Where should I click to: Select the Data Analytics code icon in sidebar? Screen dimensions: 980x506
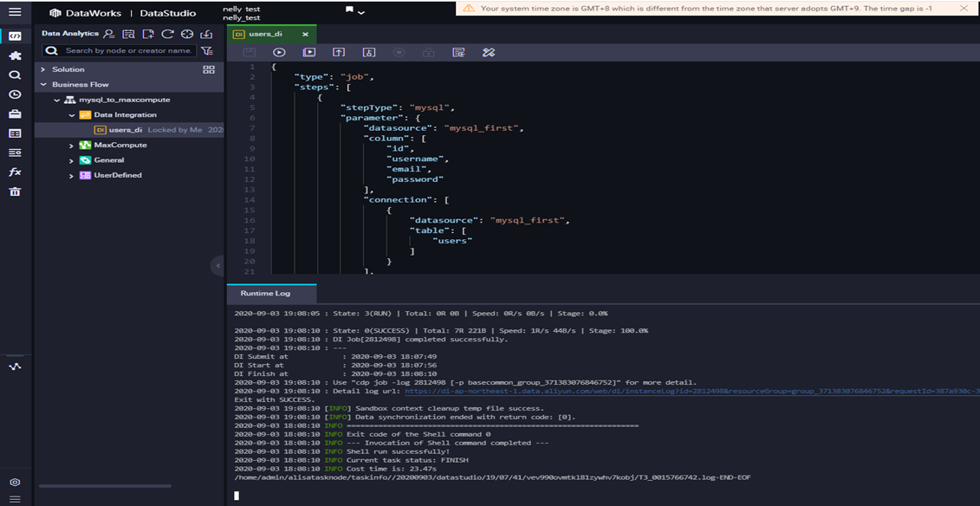tap(15, 36)
